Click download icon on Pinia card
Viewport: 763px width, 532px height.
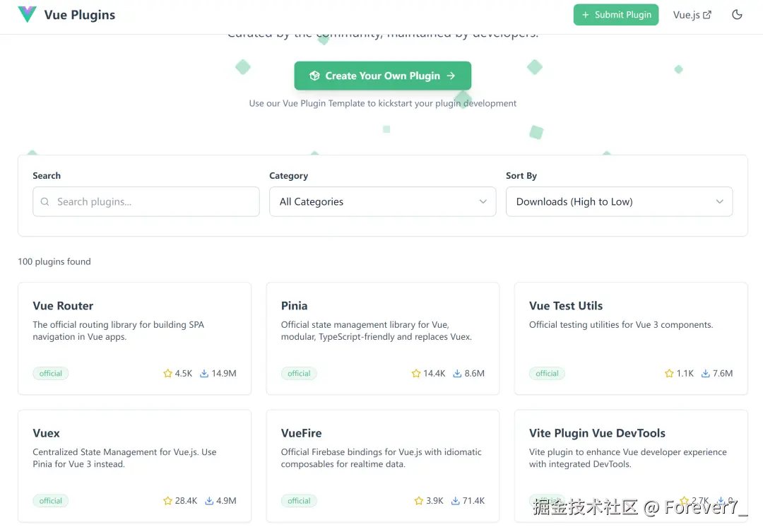click(x=457, y=373)
